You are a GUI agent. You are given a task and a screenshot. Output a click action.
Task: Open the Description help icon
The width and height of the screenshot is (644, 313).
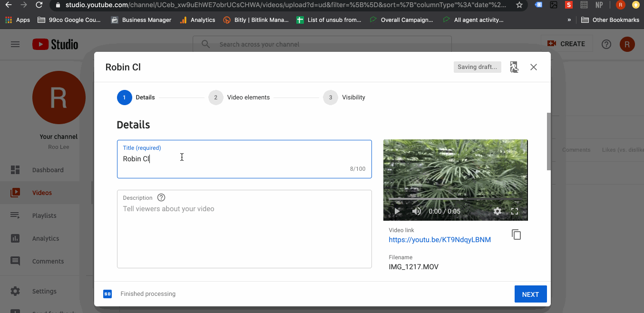tap(161, 197)
